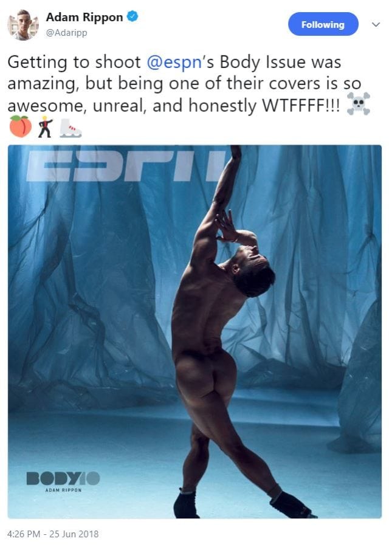Screen dimensions: 392x547
Task: Click the BODY10 logo on the cover
Action: click(x=63, y=478)
